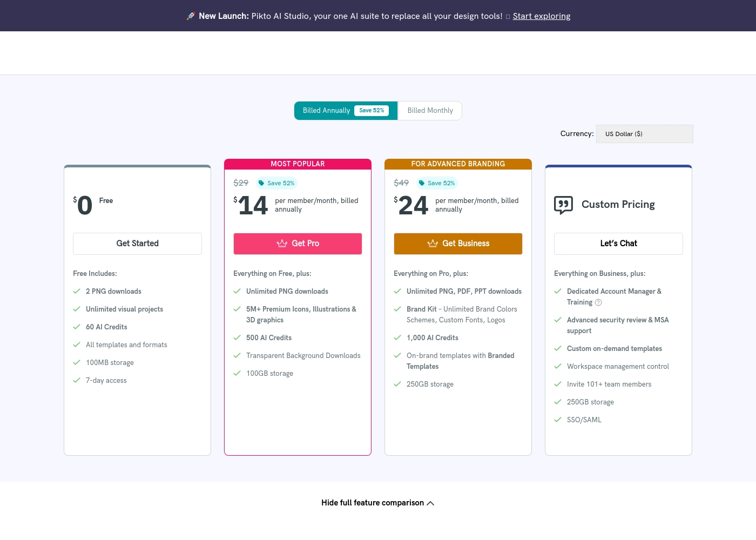
Task: Click the MOST POPULAR plan header banner
Action: (x=298, y=164)
